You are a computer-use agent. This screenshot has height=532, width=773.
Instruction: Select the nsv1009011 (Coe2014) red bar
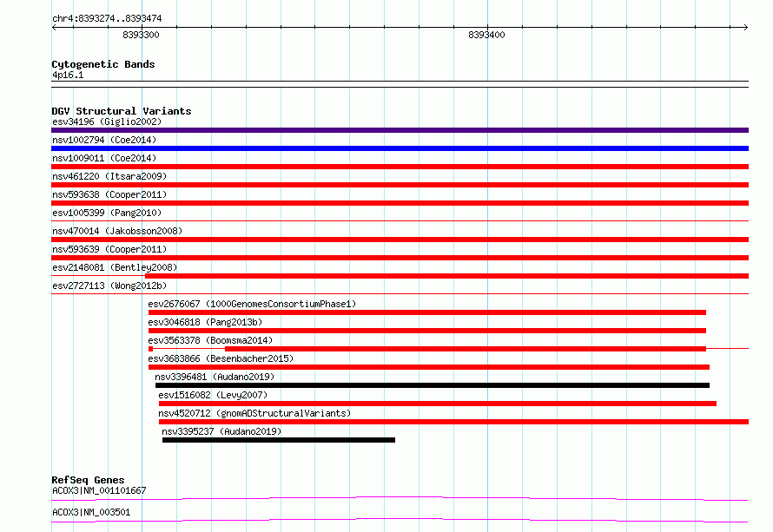[400, 167]
